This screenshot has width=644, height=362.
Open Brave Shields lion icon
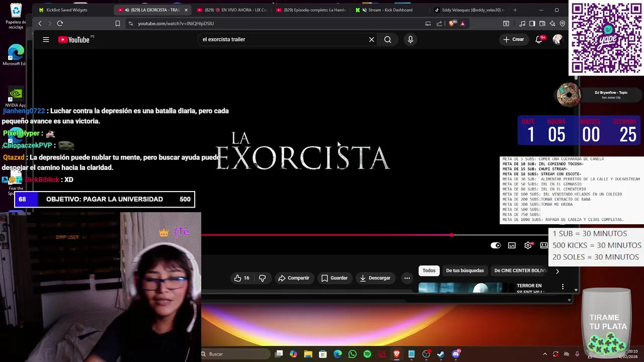pos(452,23)
